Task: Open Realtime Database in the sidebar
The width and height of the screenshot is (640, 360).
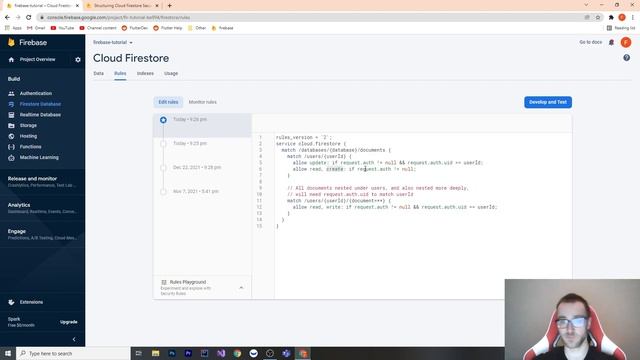Action: point(40,115)
